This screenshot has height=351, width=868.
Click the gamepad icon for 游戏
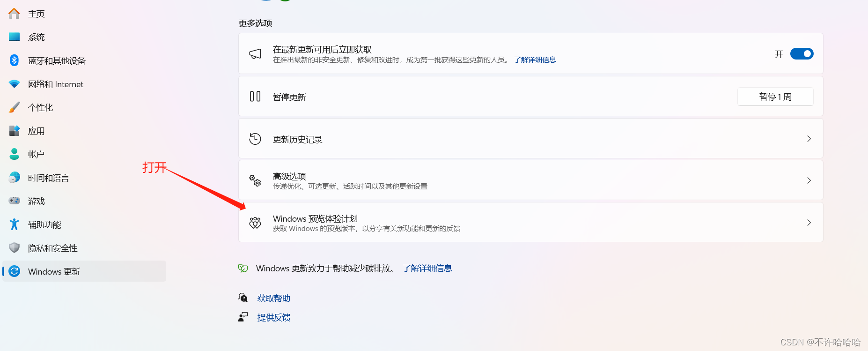point(14,201)
